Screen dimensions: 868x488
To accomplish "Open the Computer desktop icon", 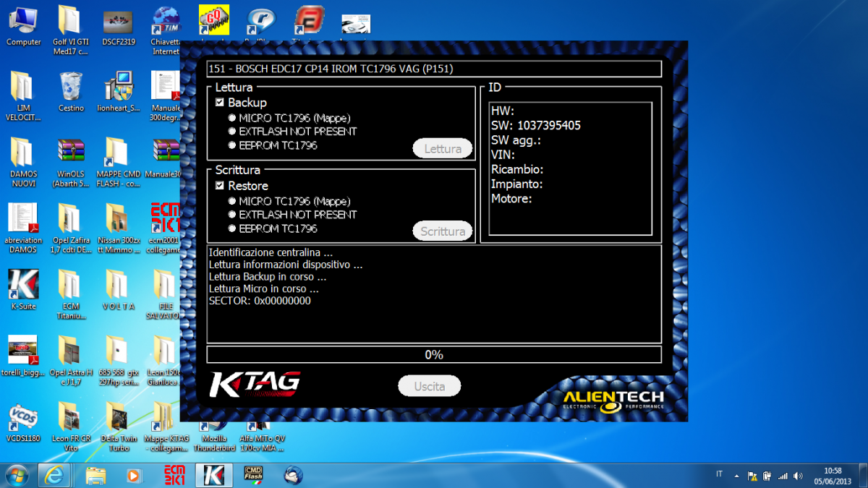I will point(23,26).
